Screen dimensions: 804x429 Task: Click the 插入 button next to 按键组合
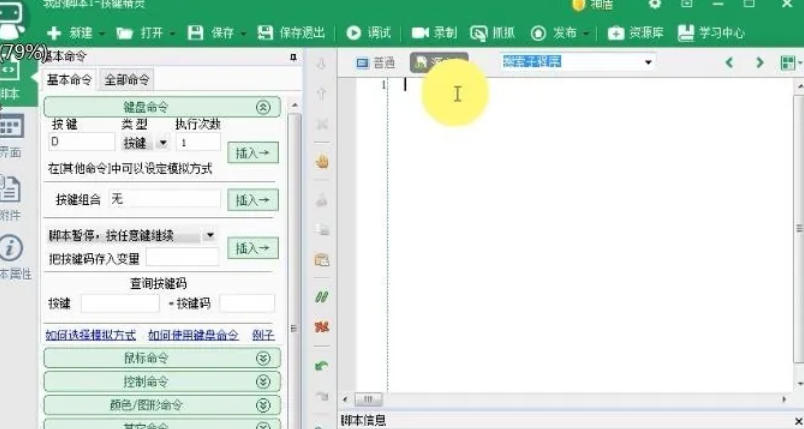tap(252, 200)
